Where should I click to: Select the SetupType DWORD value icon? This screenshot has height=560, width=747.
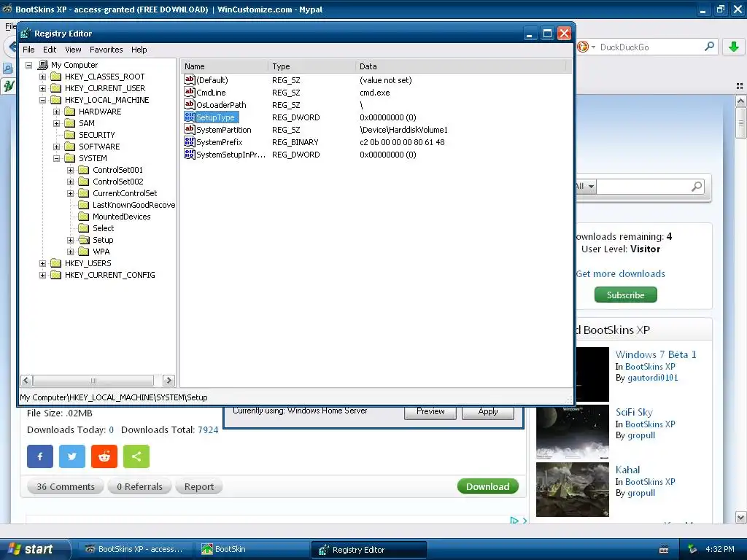coord(190,117)
